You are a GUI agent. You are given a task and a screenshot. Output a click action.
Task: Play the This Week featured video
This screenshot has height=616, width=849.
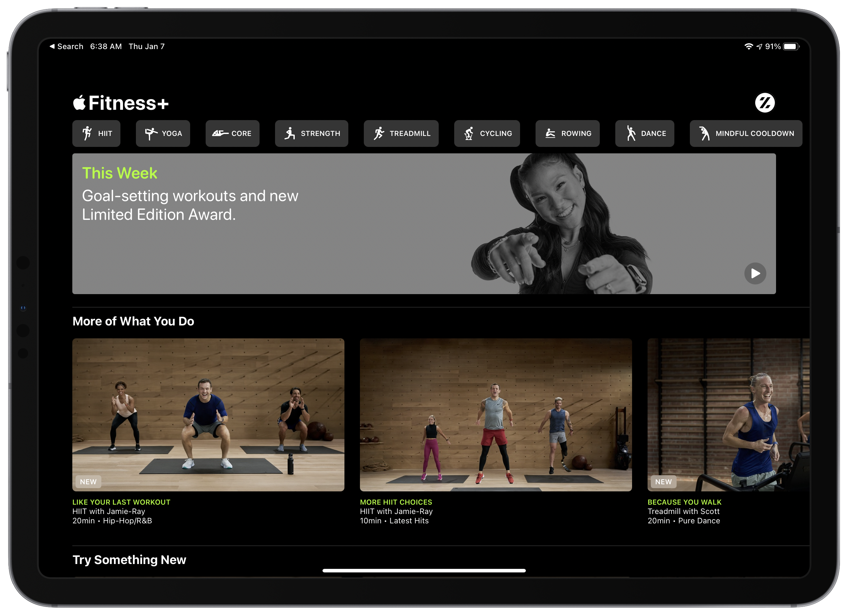click(x=755, y=274)
